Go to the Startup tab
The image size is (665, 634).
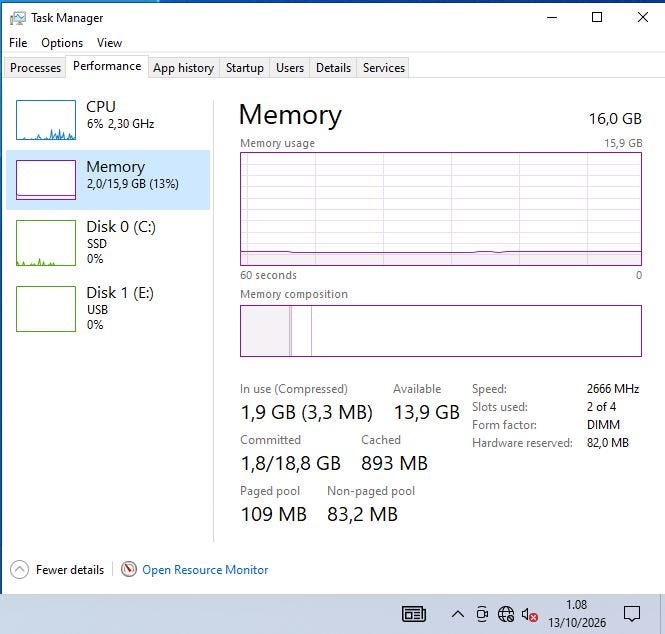point(244,68)
